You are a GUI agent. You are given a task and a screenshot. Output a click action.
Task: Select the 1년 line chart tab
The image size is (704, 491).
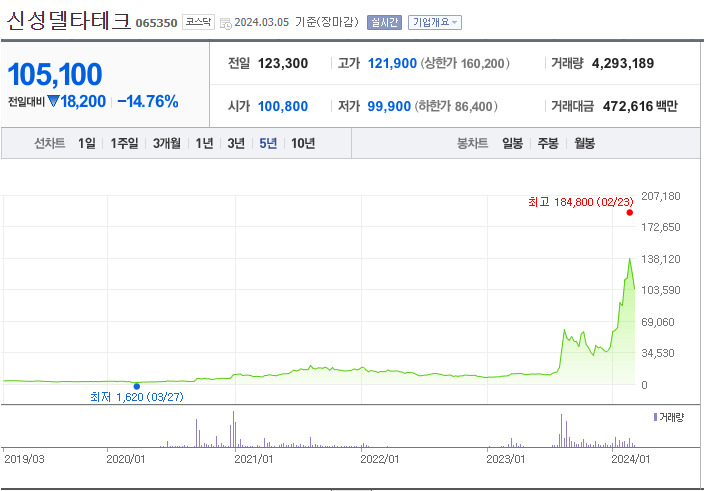click(204, 143)
